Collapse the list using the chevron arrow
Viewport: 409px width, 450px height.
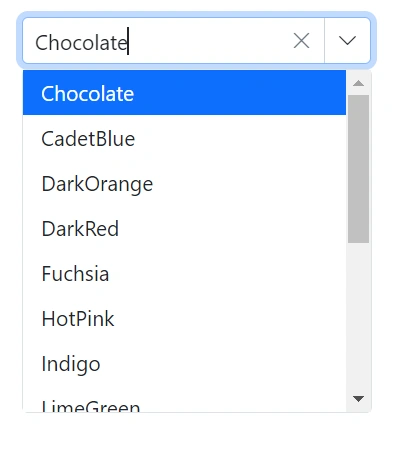[x=347, y=41]
